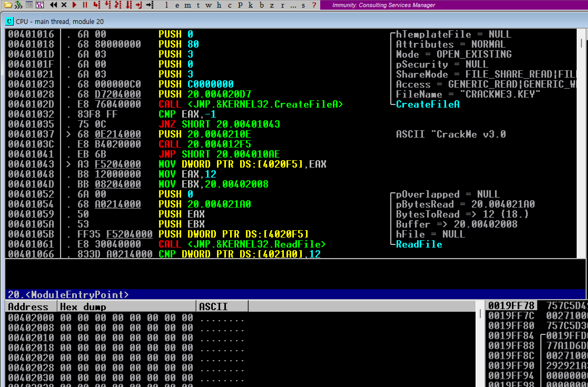The image size is (588, 387).
Task: Open the Log window 'l' button
Action: point(166,5)
